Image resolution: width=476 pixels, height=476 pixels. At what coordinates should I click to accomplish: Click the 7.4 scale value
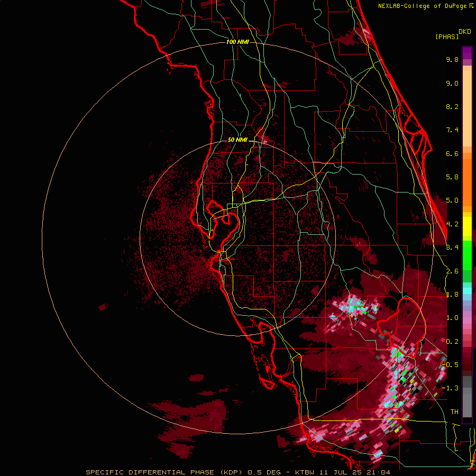click(452, 130)
